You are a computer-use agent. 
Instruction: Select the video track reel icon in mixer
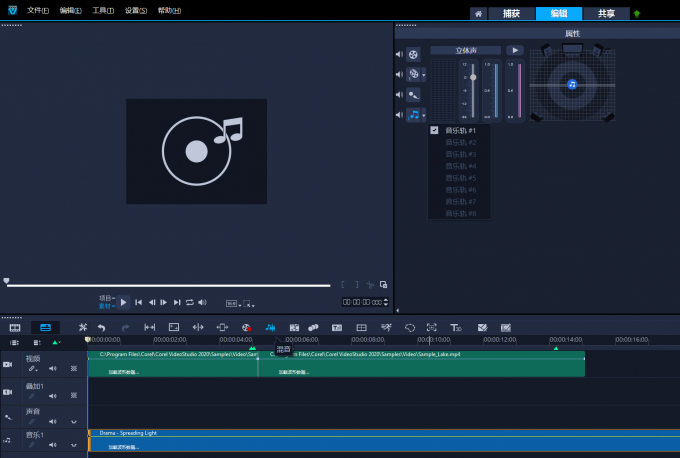coord(413,54)
